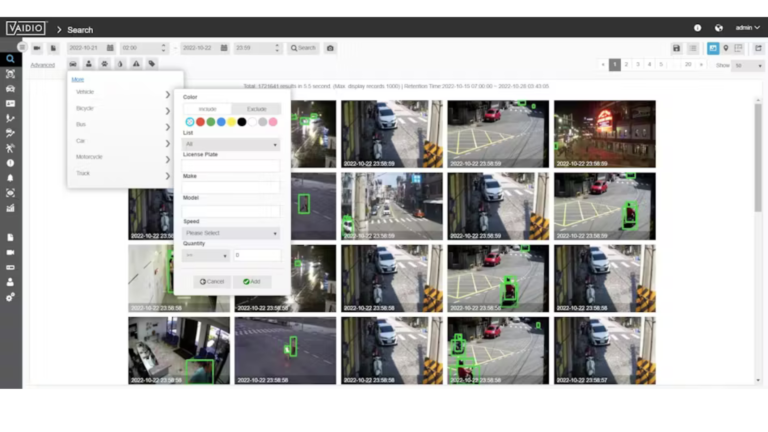Pick the red color swatch
This screenshot has height=432, width=768.
click(x=200, y=122)
